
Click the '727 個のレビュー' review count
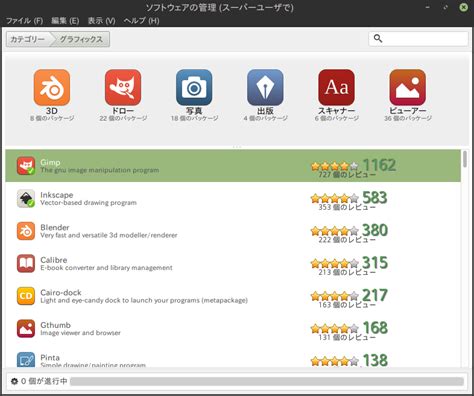click(347, 174)
